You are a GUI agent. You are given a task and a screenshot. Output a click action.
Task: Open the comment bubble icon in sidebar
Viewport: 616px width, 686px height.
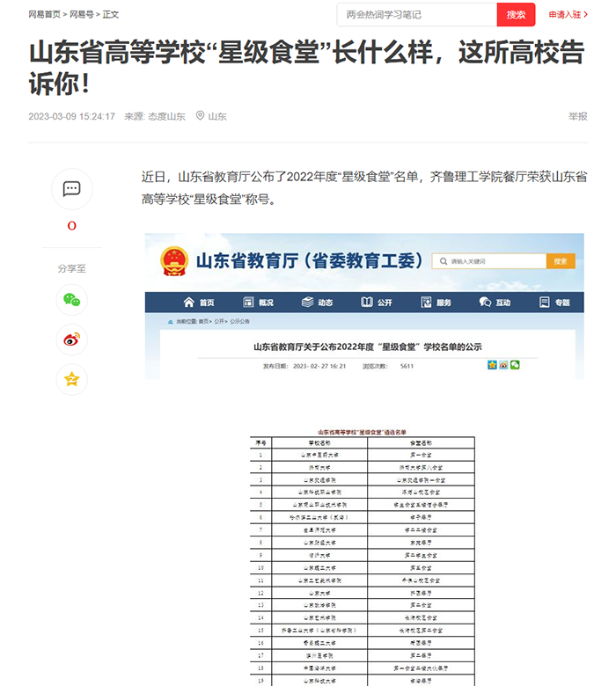[72, 189]
